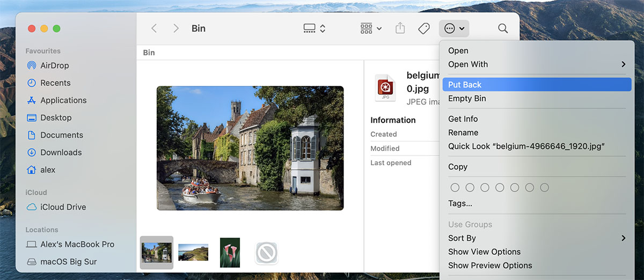
Task: Select the fourth tag color circle
Action: [500, 187]
